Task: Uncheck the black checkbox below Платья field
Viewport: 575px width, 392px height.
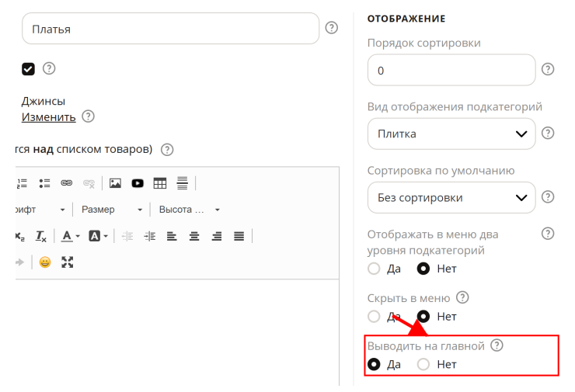Action: (28, 69)
